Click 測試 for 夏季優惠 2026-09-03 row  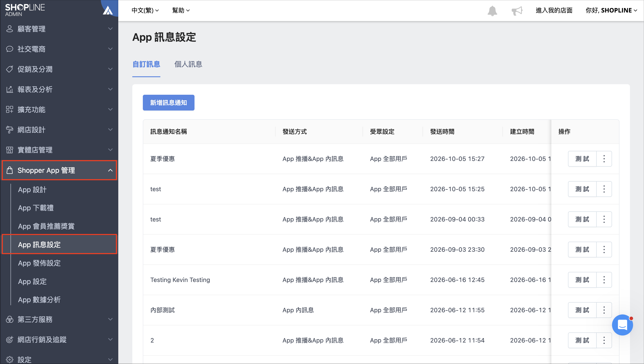tap(582, 250)
